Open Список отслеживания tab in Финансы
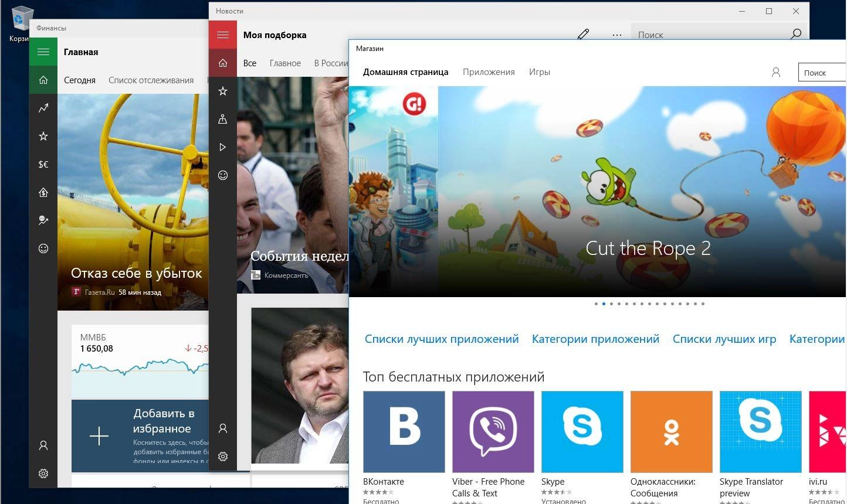 coord(151,80)
